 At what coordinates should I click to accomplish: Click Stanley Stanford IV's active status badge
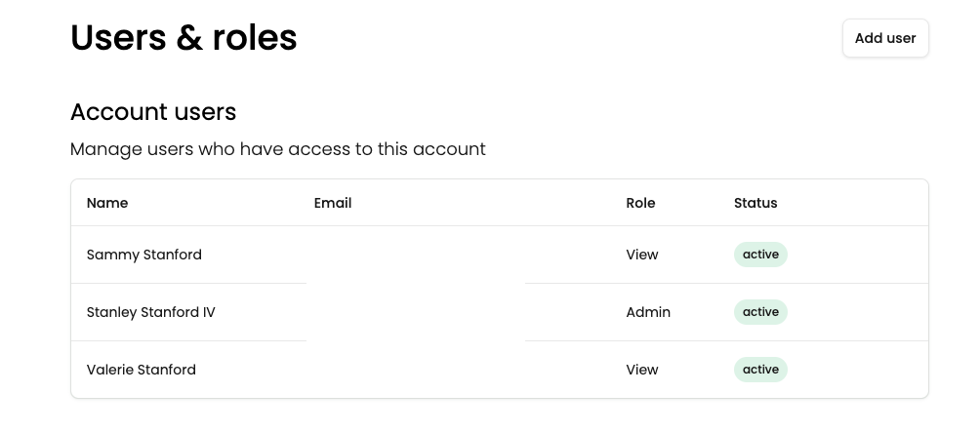[760, 312]
